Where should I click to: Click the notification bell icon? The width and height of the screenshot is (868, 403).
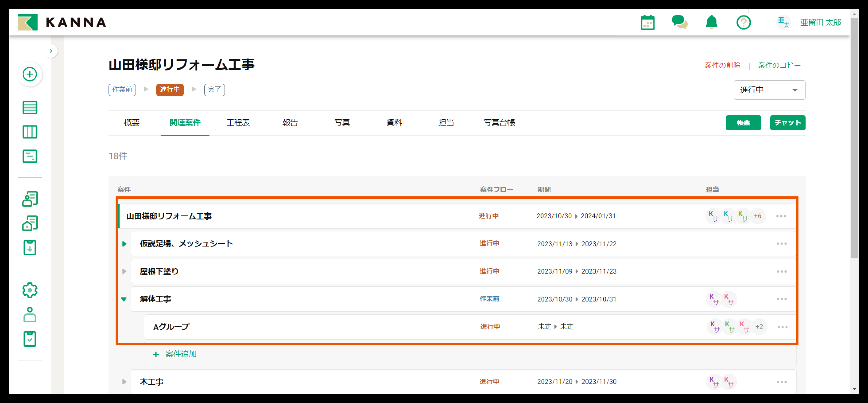711,23
